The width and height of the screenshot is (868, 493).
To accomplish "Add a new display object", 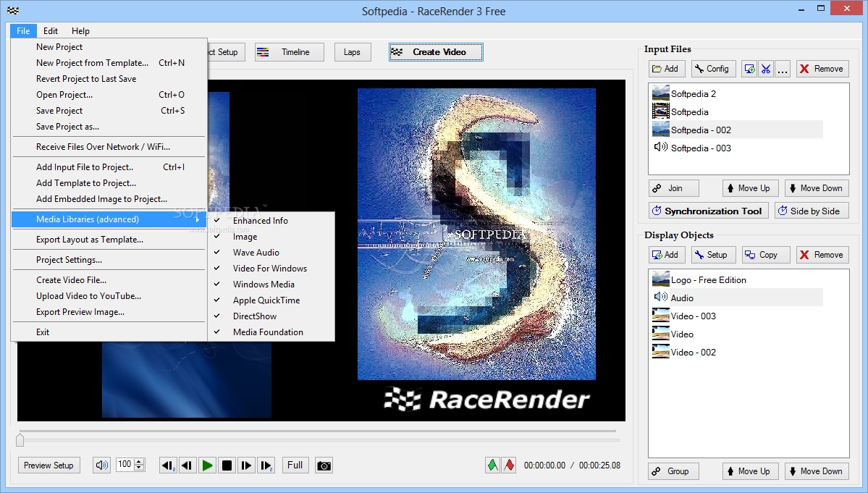I will [x=667, y=255].
